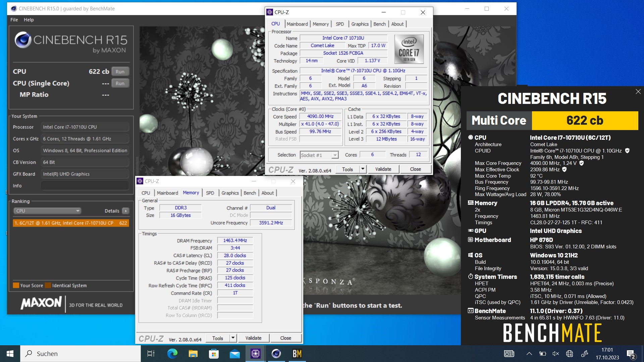Click Close in the CPU-Z window showing Memory timings
Image resolution: width=644 pixels, height=362 pixels.
tap(285, 338)
